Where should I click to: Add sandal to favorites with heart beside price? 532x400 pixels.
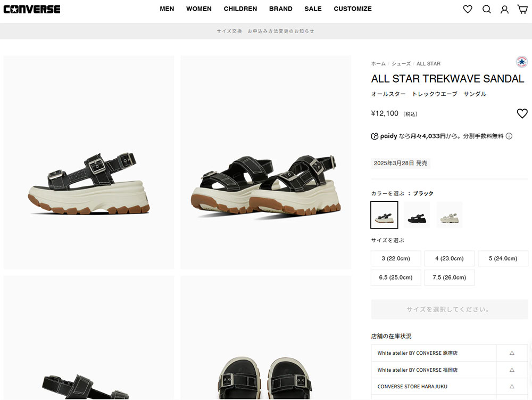point(522,113)
